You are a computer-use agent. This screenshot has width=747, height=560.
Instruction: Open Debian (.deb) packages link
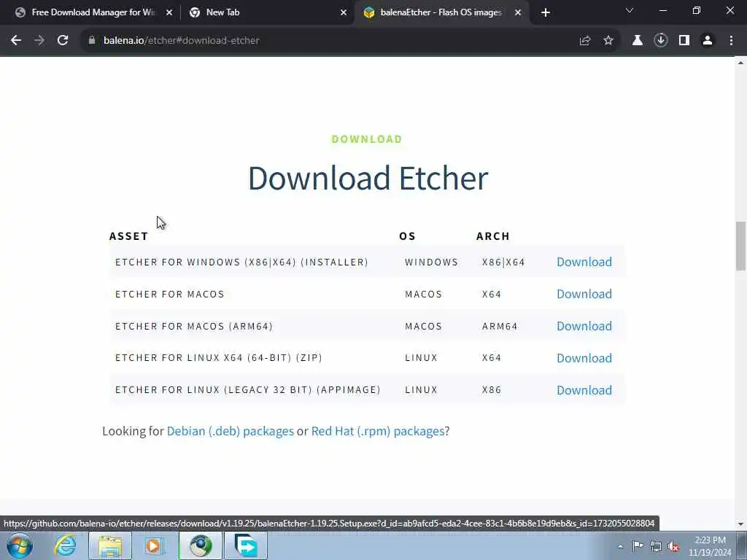(x=230, y=431)
